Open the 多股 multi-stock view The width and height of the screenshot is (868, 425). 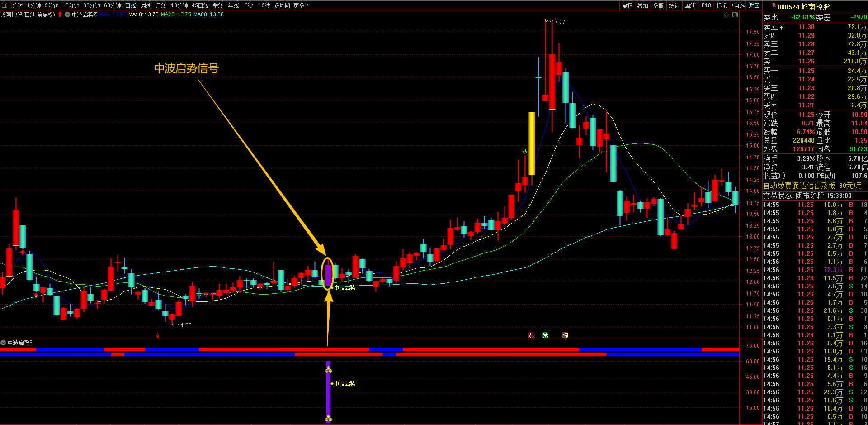pyautogui.click(x=658, y=5)
